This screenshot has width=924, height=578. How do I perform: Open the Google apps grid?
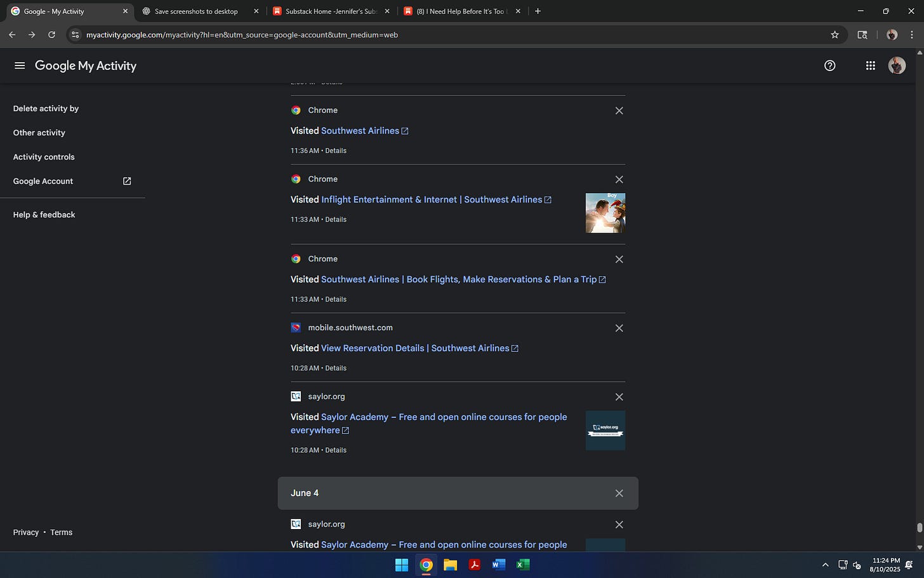click(x=871, y=65)
